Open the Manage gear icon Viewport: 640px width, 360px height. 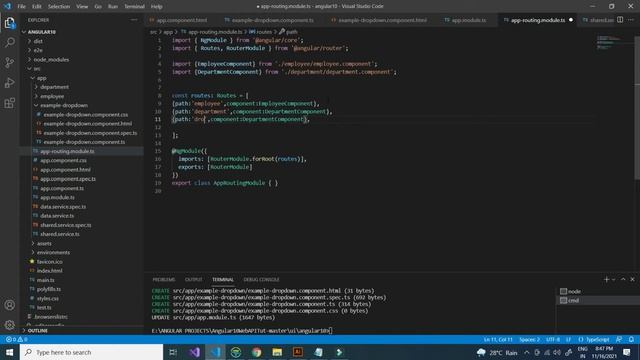tap(10, 324)
